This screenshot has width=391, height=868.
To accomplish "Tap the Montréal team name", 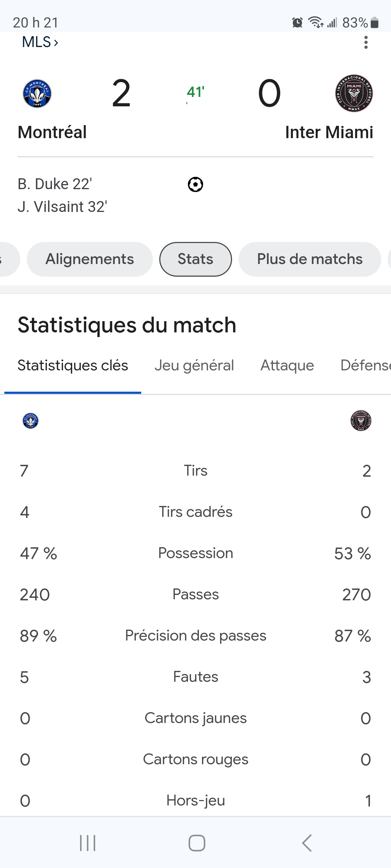I will point(52,132).
